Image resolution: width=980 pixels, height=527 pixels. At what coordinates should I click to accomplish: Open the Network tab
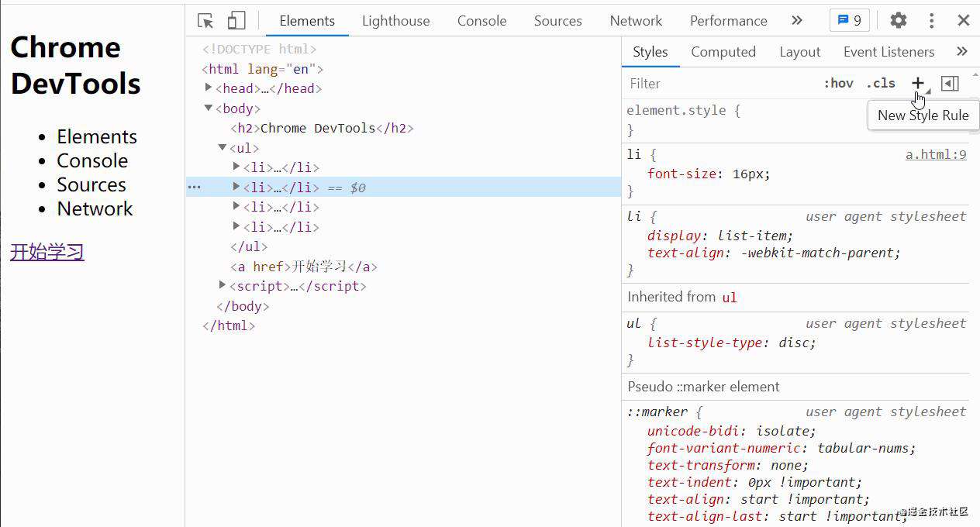click(636, 21)
